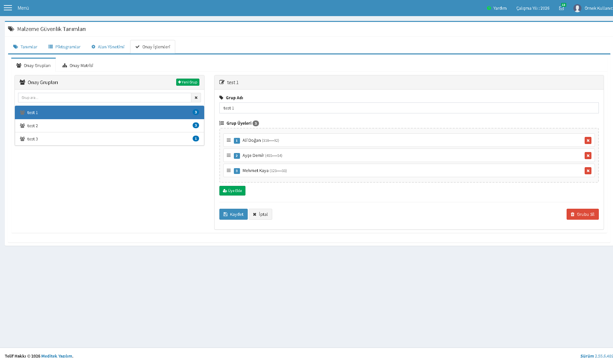Click member count badge on test 3
613x364 pixels.
tap(196, 139)
